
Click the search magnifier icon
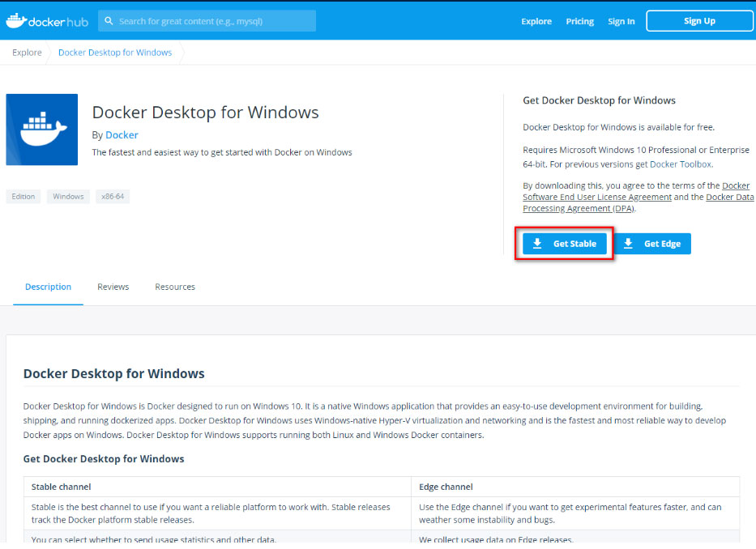(109, 21)
